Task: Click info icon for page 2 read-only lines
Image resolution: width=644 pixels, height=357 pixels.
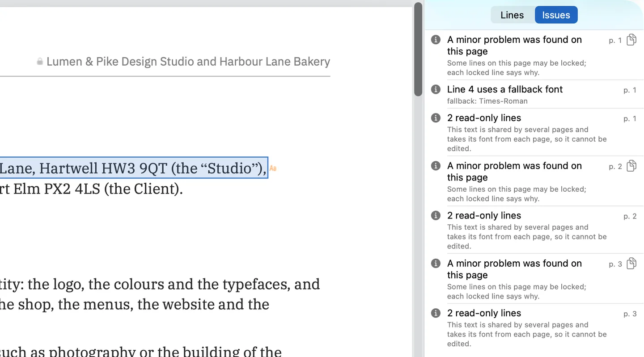Action: [436, 215]
